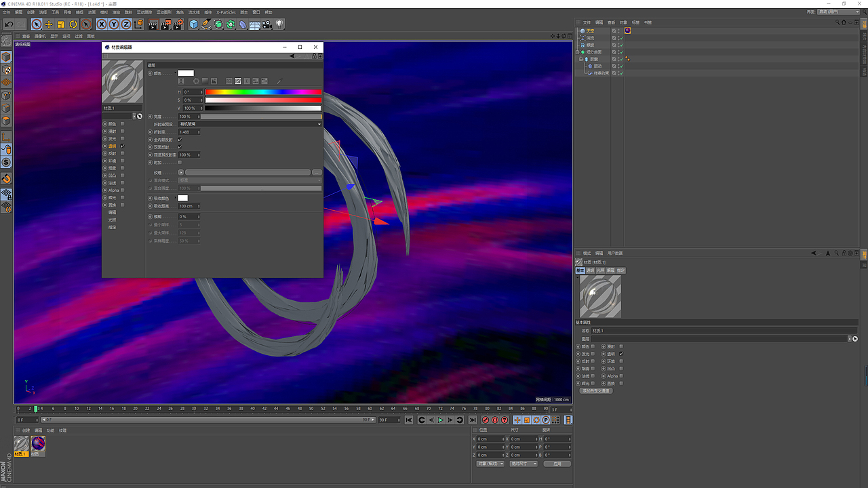Toggle the 全内部反射 checkbox
Image resolution: width=868 pixels, height=488 pixels.
tap(180, 140)
